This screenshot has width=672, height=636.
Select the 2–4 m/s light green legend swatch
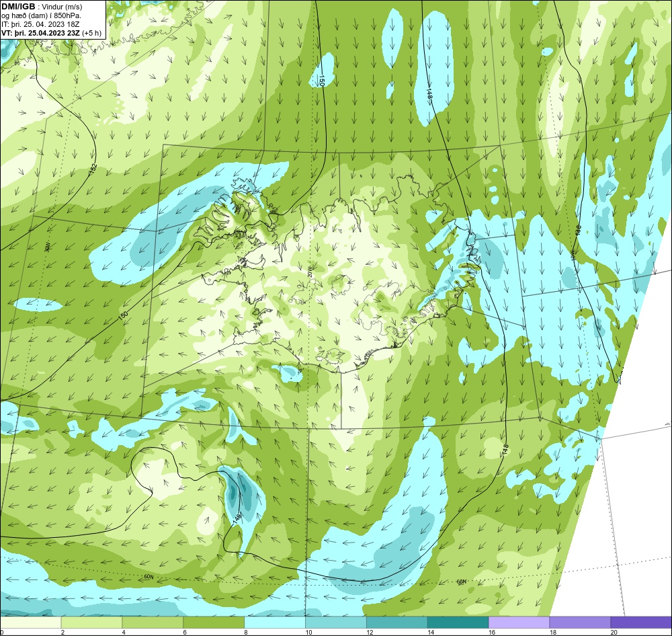[x=91, y=622]
